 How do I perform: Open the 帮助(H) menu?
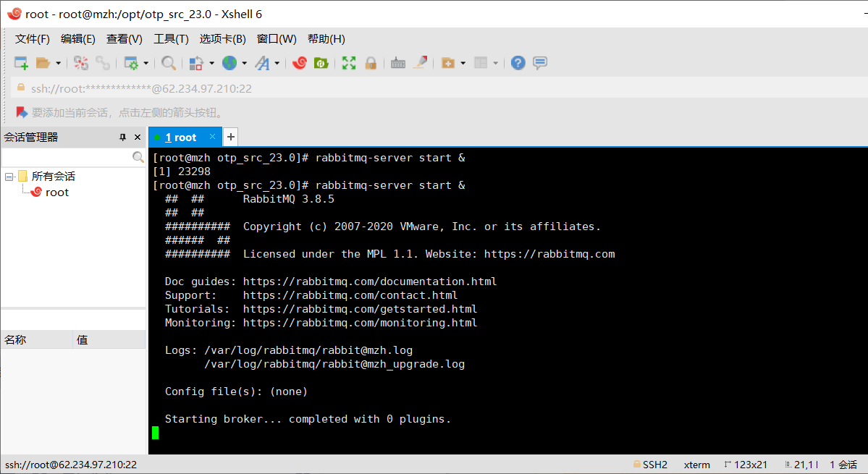[326, 39]
